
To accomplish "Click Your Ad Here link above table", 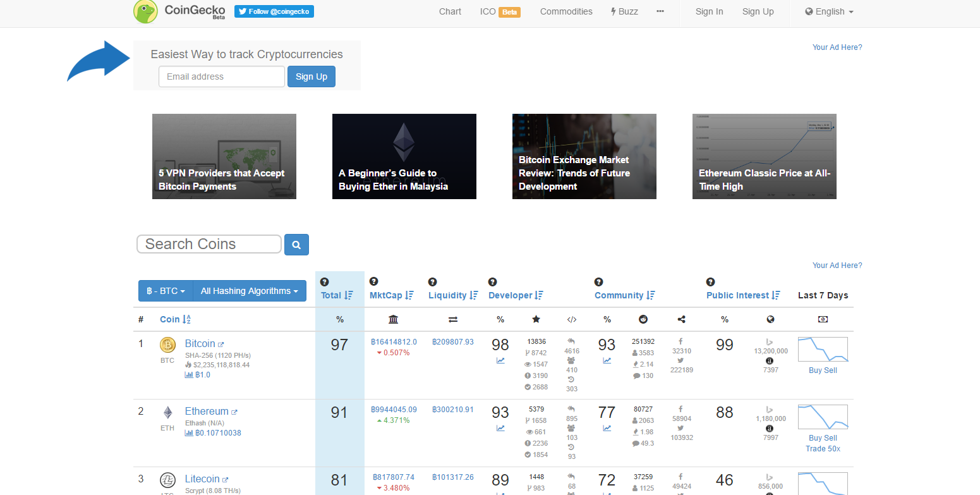I will 837,266.
